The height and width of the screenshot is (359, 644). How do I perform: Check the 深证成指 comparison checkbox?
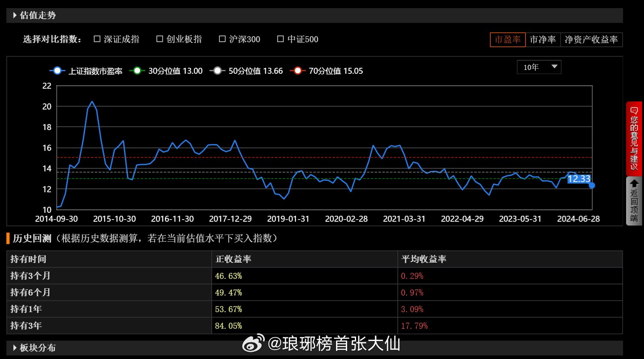(x=97, y=39)
